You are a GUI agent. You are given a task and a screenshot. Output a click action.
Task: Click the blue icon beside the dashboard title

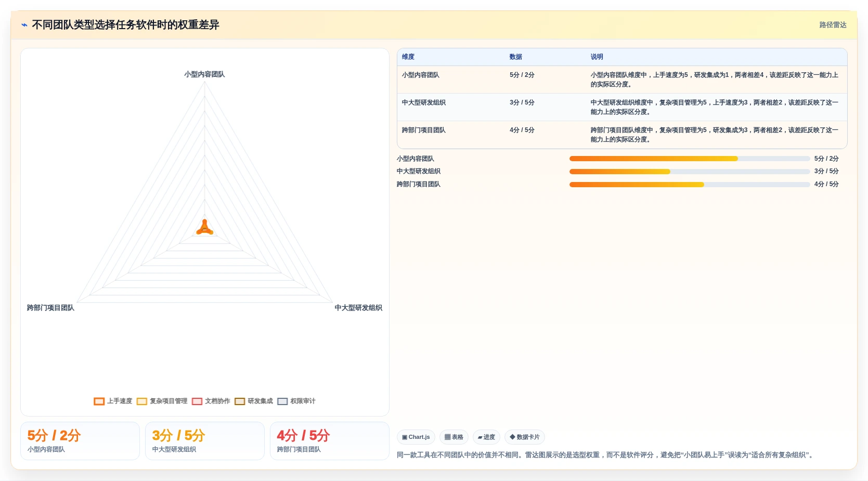(x=24, y=25)
